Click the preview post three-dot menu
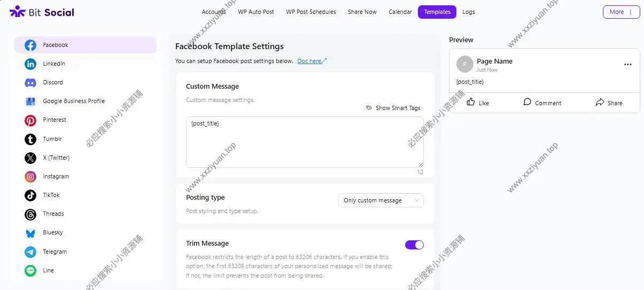Image resolution: width=644 pixels, height=290 pixels. coord(627,65)
